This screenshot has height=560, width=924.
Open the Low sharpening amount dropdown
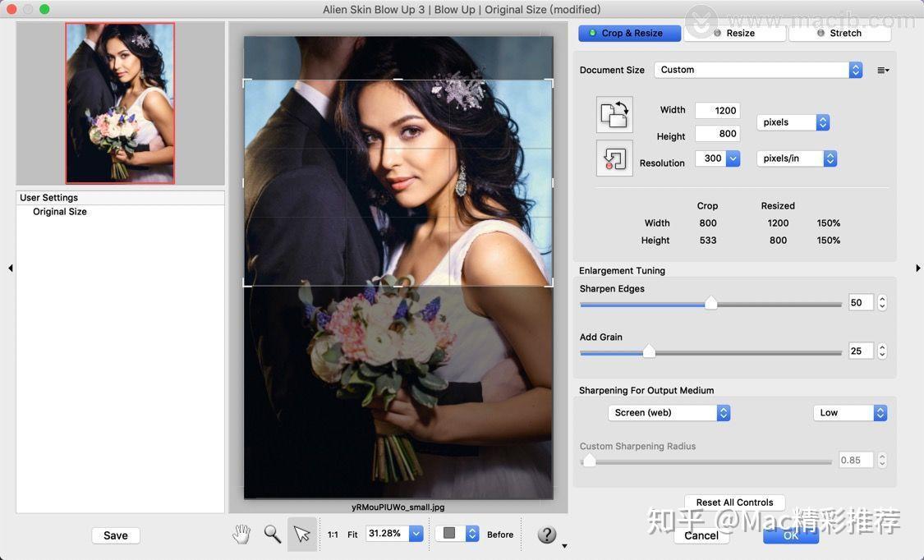[x=850, y=413]
